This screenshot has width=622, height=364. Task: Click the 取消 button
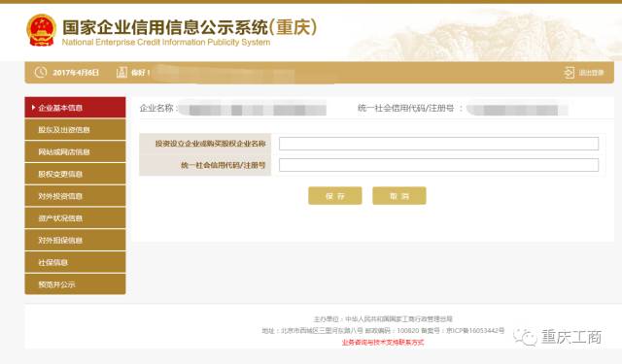point(399,196)
